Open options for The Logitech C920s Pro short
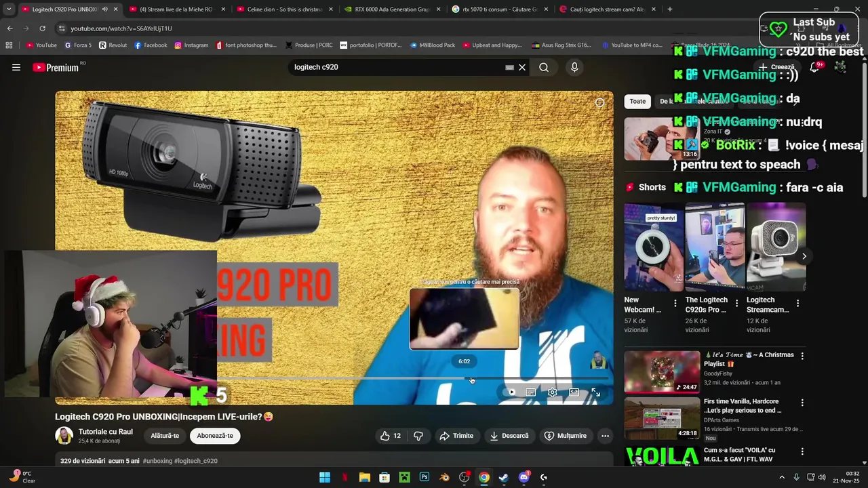 [736, 304]
